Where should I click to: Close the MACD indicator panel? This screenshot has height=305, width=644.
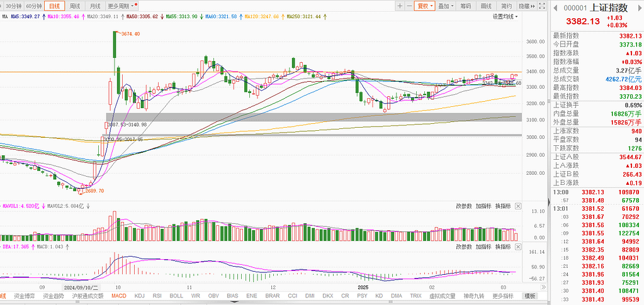pyautogui.click(x=518, y=247)
